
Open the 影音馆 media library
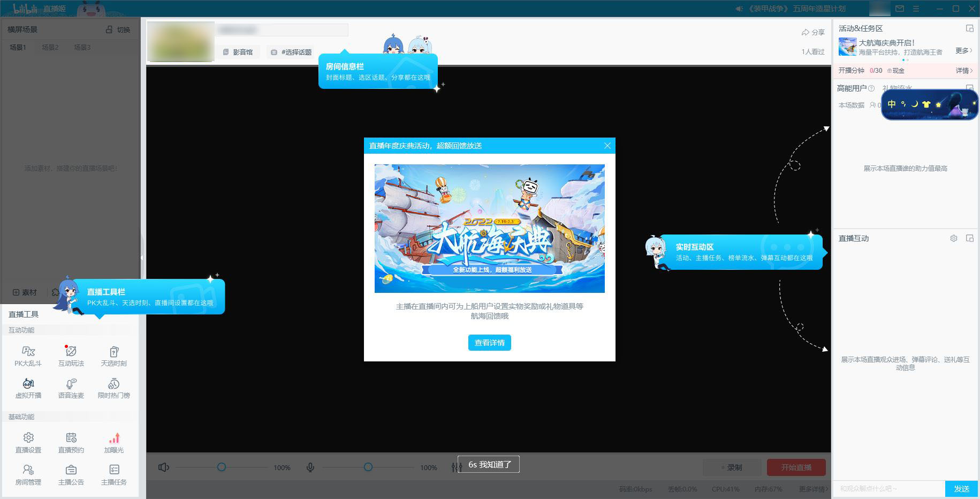coord(239,52)
